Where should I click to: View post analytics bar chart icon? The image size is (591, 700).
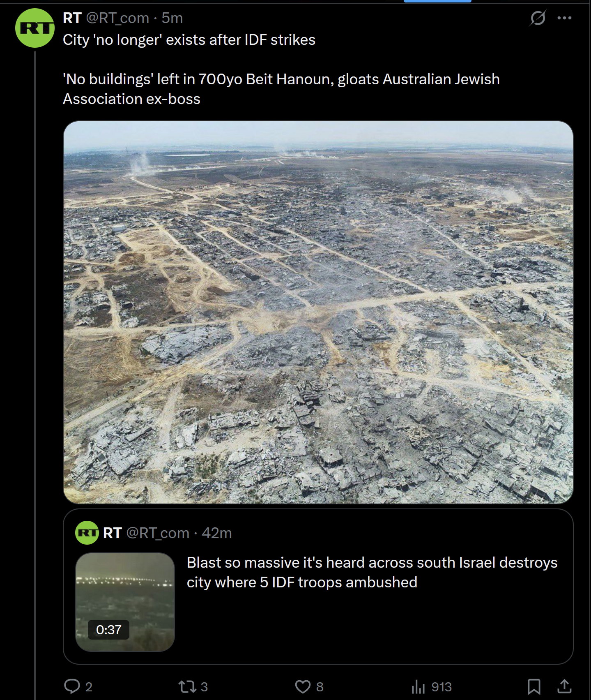click(x=418, y=686)
